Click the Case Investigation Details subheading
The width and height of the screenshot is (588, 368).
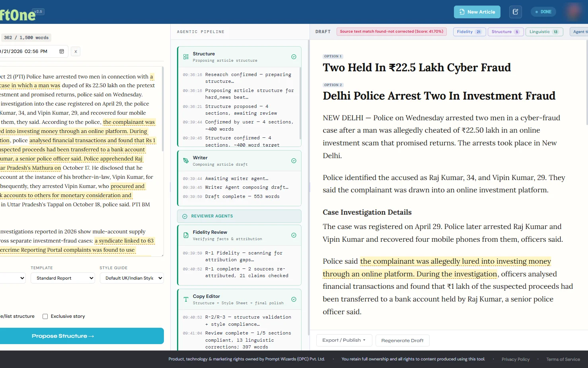coord(367,212)
